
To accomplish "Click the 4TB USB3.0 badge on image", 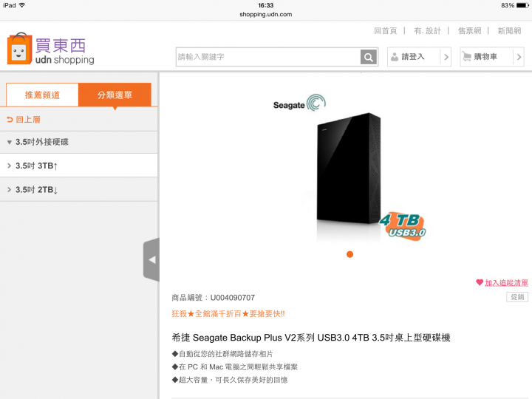I will (x=403, y=226).
